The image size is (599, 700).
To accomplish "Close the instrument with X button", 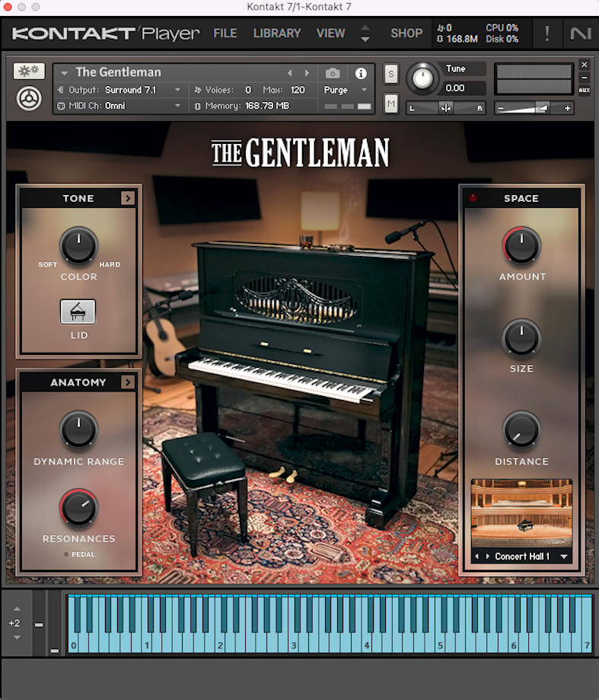I will (x=585, y=65).
